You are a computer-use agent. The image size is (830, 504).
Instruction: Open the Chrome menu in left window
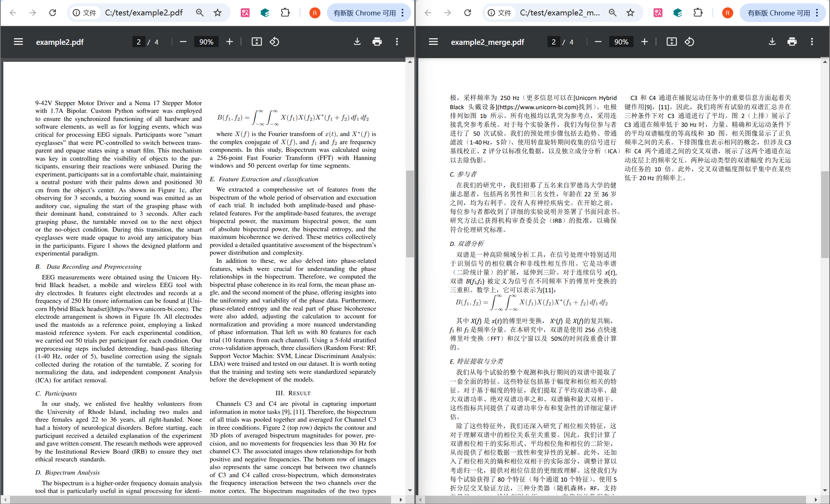403,13
